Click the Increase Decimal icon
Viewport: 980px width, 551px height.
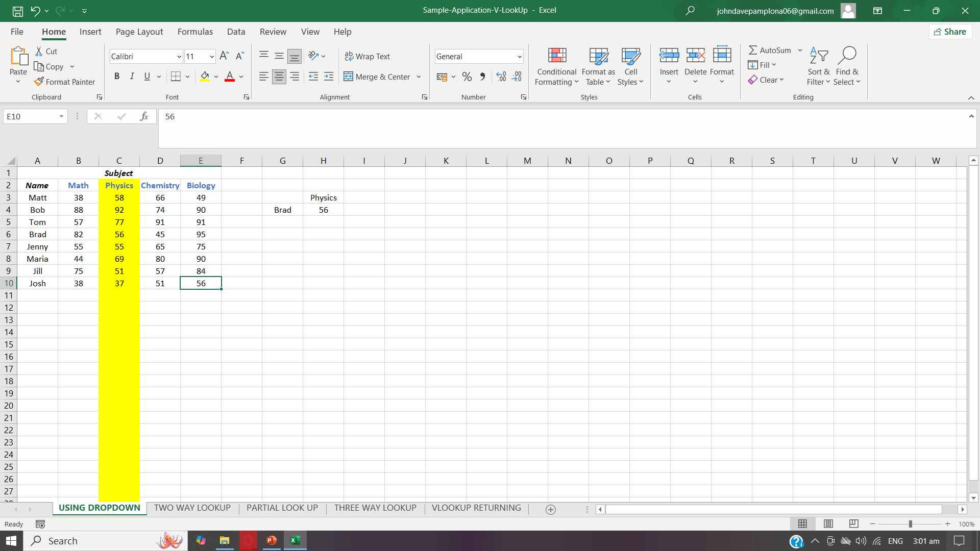click(501, 77)
